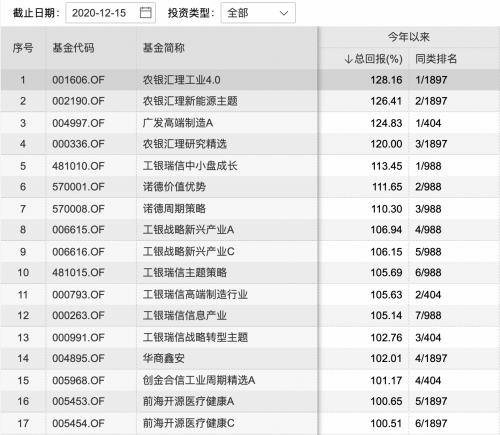Screen dimensions: 500x435
Task: Select fund name 工银瑞信高端制造行业
Action: click(x=195, y=295)
